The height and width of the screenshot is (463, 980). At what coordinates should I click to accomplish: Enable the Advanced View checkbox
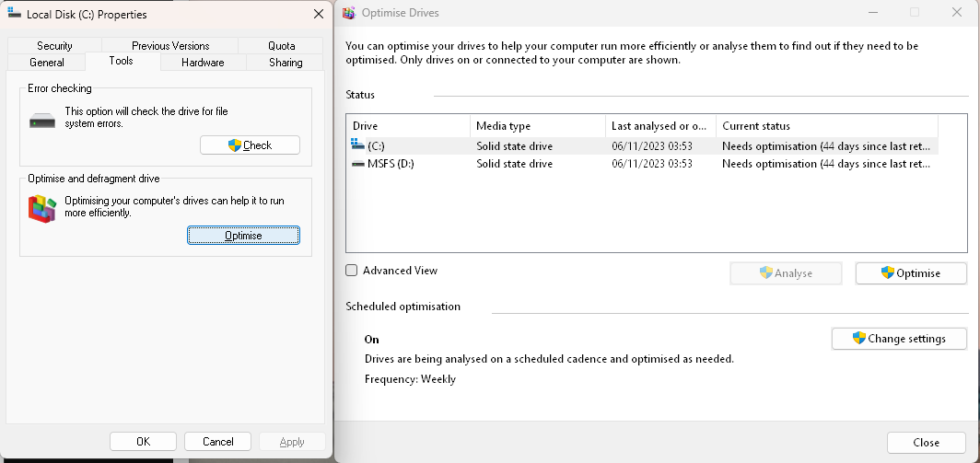(352, 271)
